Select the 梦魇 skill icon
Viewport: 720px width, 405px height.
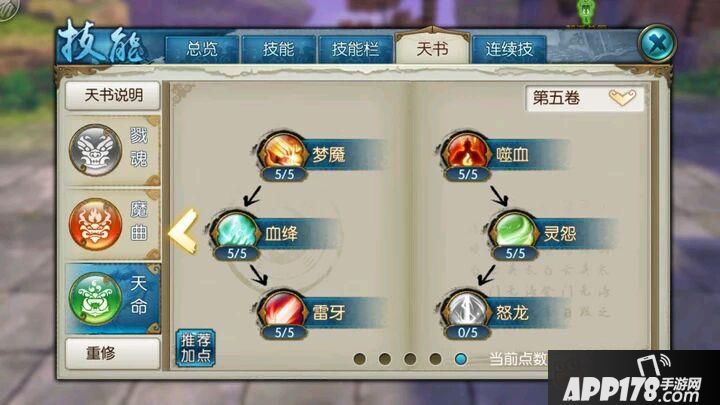pyautogui.click(x=284, y=152)
